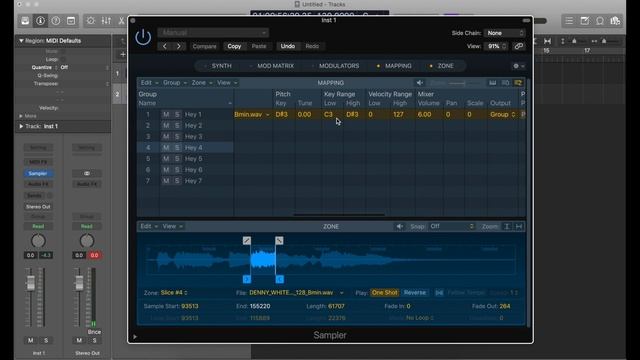Open Library via main toolbar icon
Image resolution: width=640 pixels, height=360 pixels.
(x=25, y=21)
